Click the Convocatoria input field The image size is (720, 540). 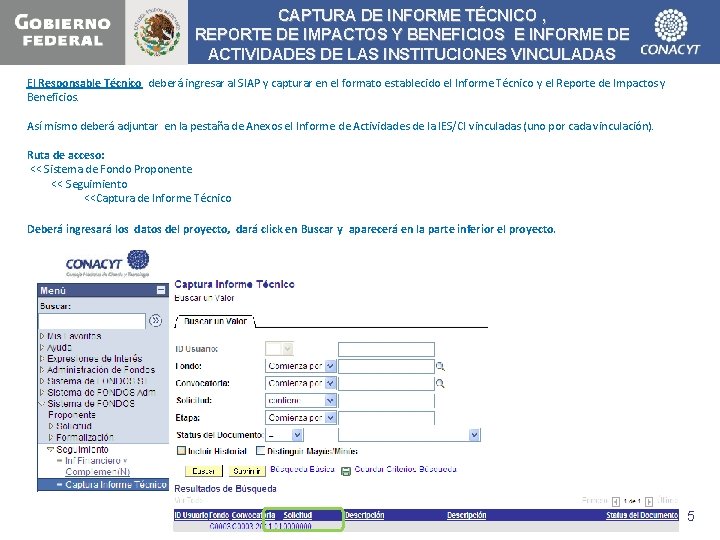pos(386,383)
